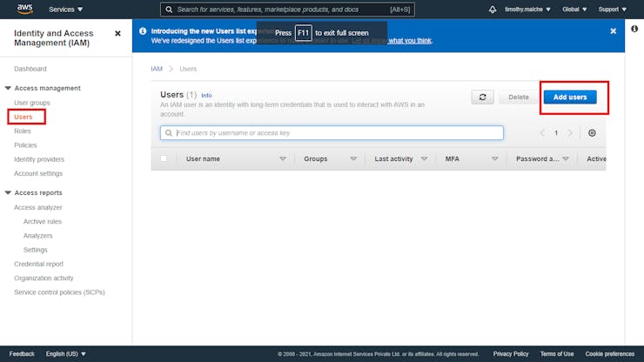Collapse the Access reports section

8,192
